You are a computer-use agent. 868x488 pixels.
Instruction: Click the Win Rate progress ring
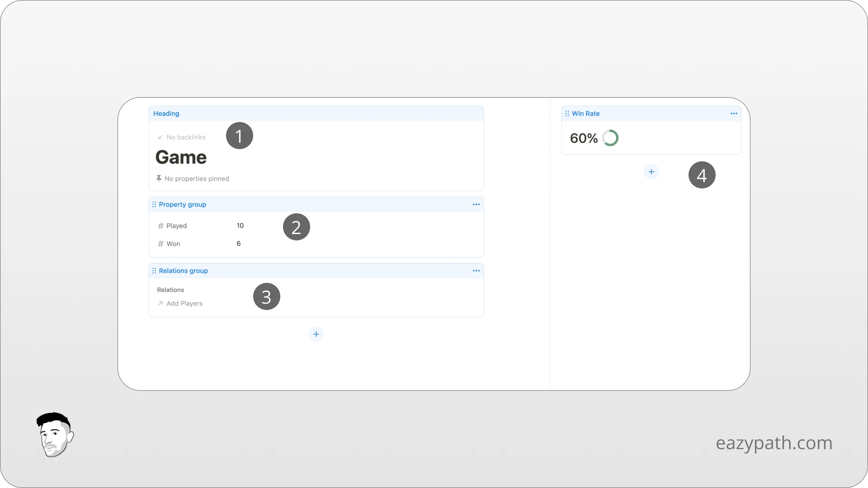(610, 138)
